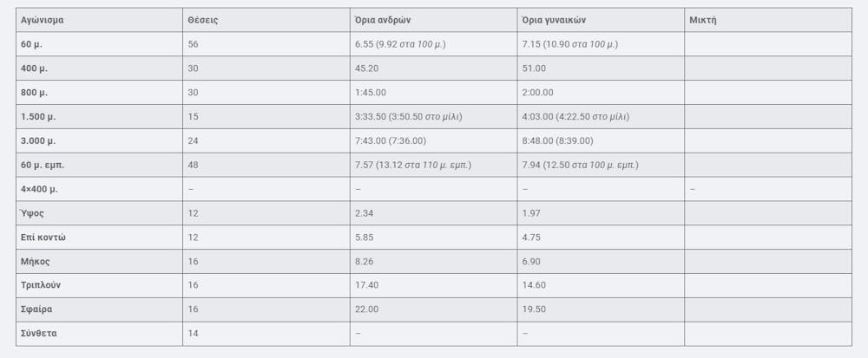Select the 3.000 μ. event cell
This screenshot has height=358, width=868.
[38, 140]
